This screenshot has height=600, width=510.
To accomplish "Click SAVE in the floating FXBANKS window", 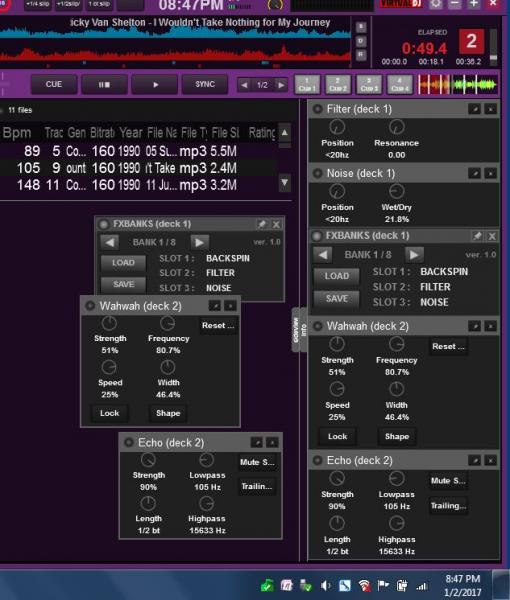I will point(123,285).
